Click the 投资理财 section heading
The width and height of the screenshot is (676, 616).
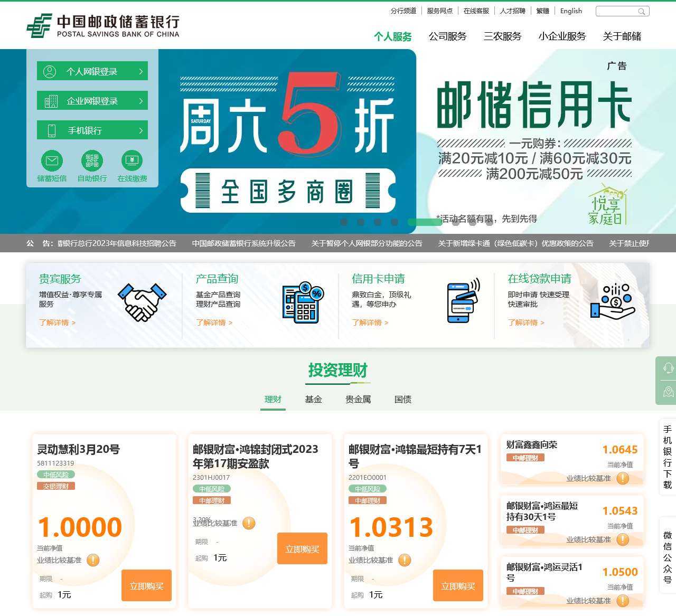338,371
